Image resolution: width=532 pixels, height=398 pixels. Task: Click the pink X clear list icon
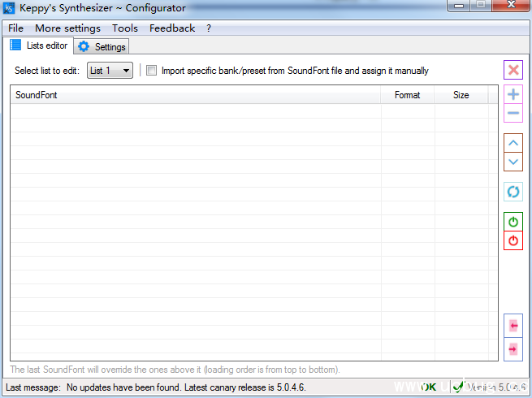pyautogui.click(x=513, y=70)
